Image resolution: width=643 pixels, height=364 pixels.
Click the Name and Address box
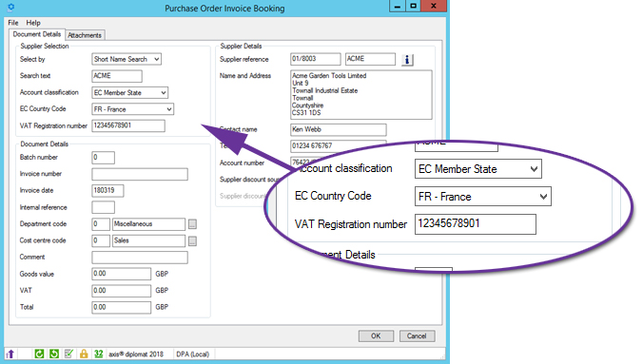(x=360, y=95)
